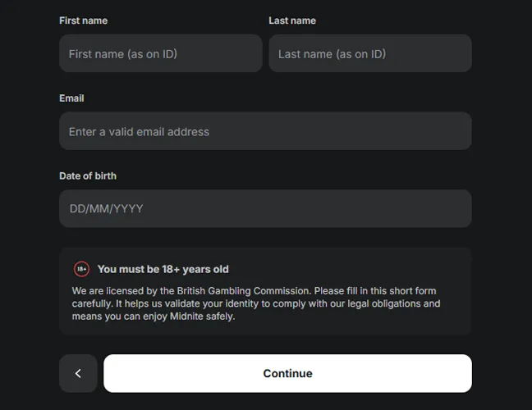Click the DD/MM/YYYY date of birth field
The height and width of the screenshot is (410, 532).
[265, 208]
